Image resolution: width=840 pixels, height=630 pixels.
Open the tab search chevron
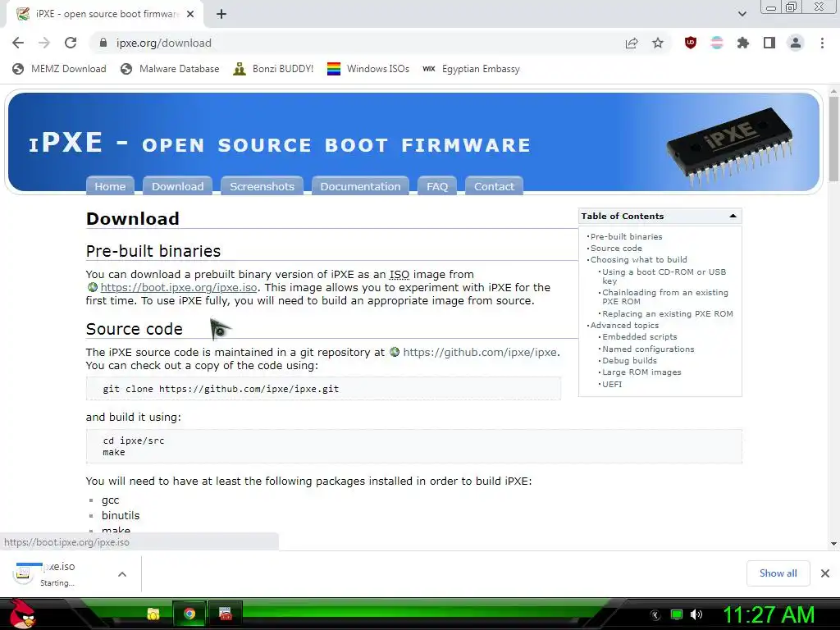coord(742,14)
